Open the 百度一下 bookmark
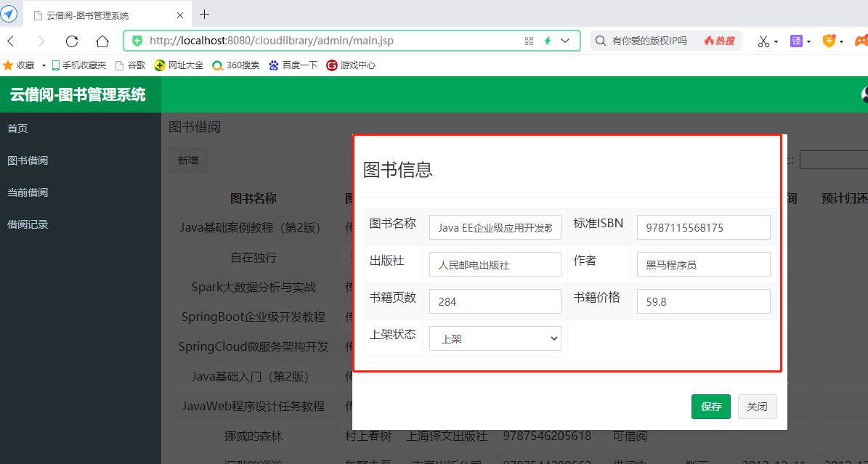868x464 pixels. pyautogui.click(x=293, y=65)
